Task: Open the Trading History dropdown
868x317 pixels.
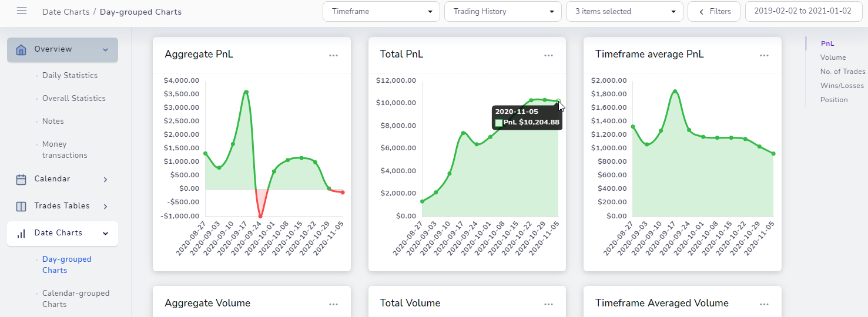Action: click(502, 12)
